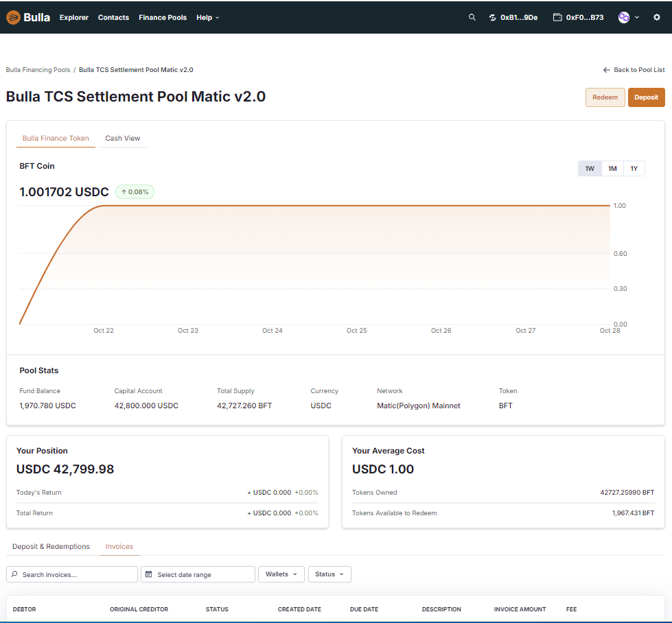Expand the network selector chevron
The height and width of the screenshot is (623, 672).
click(637, 18)
